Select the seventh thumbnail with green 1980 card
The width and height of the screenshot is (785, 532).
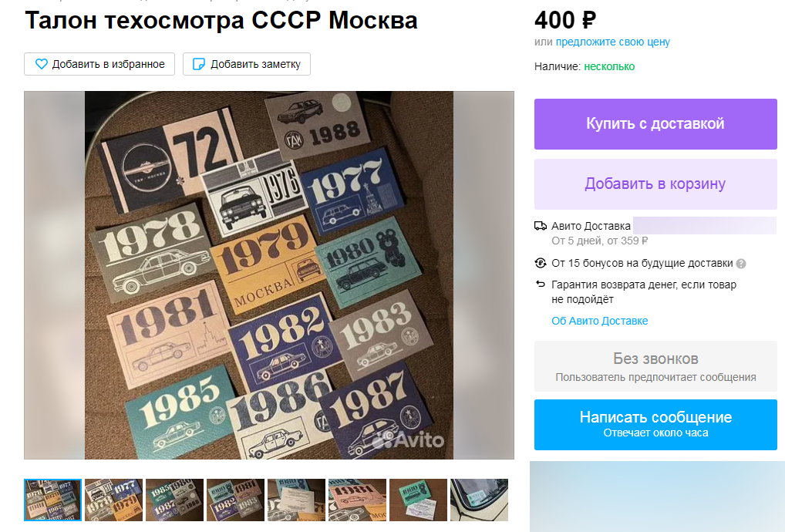click(419, 500)
